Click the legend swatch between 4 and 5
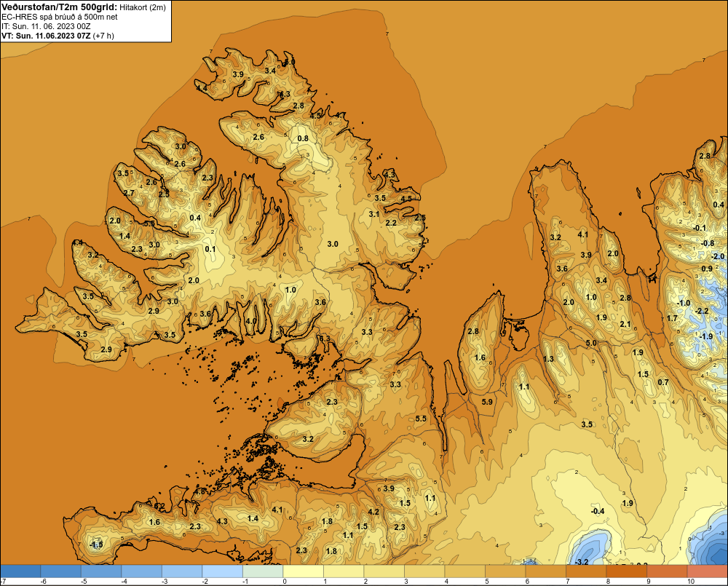The height and width of the screenshot is (586, 728). click(x=464, y=571)
